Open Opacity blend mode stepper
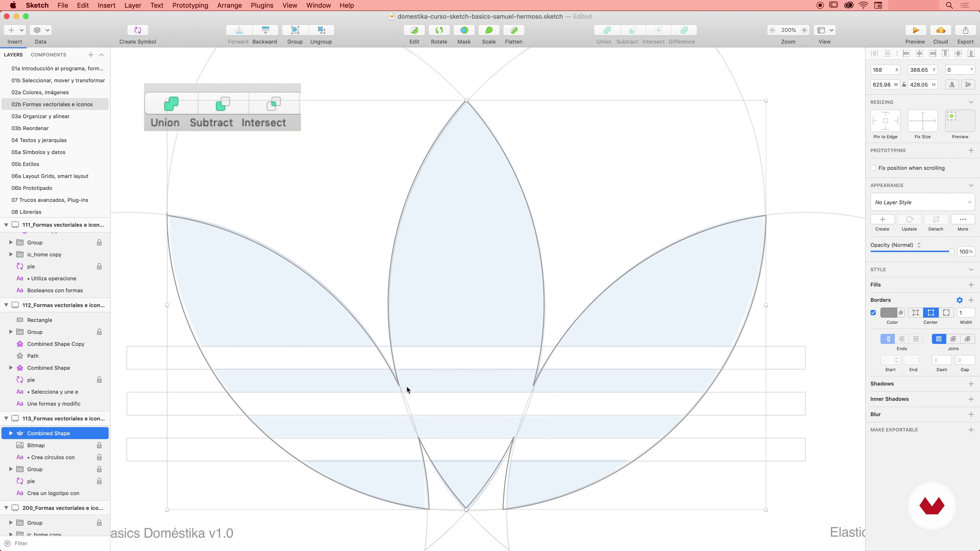Screen dimensions: 980x551 pos(919,245)
